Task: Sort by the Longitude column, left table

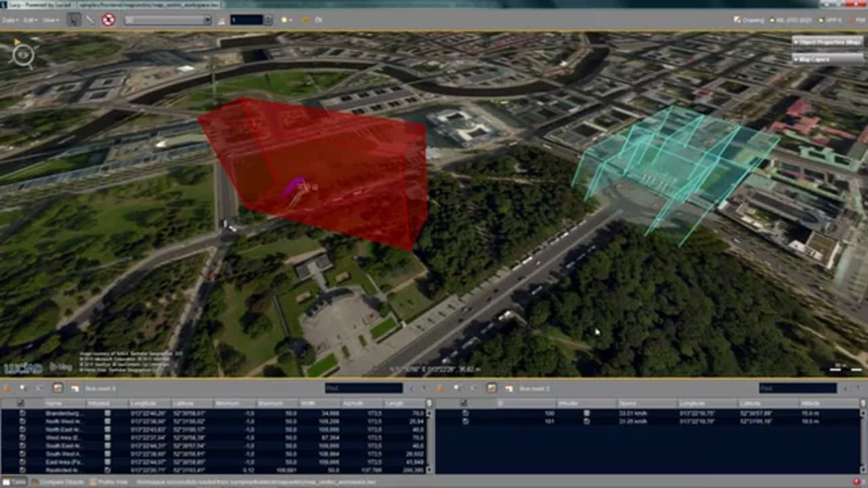Action: point(149,403)
